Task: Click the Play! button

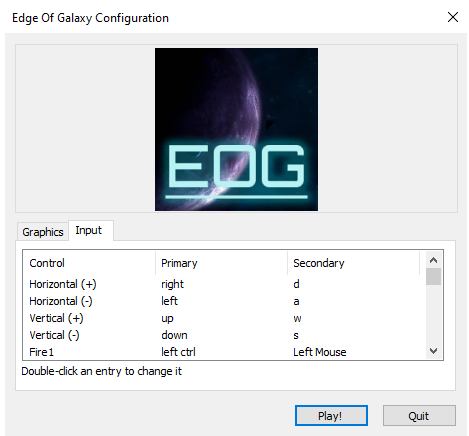Action: (331, 416)
